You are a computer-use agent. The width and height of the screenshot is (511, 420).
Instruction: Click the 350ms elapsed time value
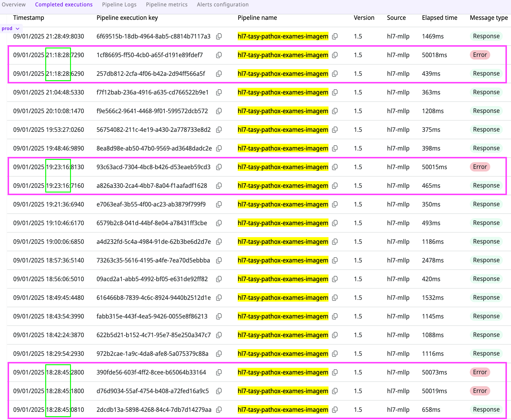tap(431, 204)
